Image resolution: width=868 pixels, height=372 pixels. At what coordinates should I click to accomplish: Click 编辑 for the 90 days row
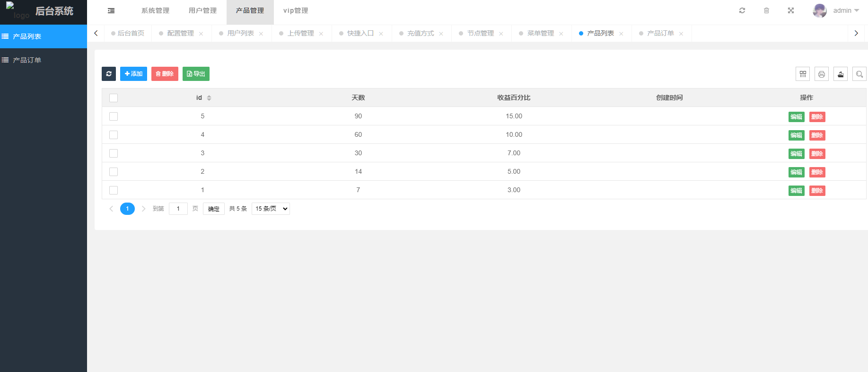click(x=796, y=117)
